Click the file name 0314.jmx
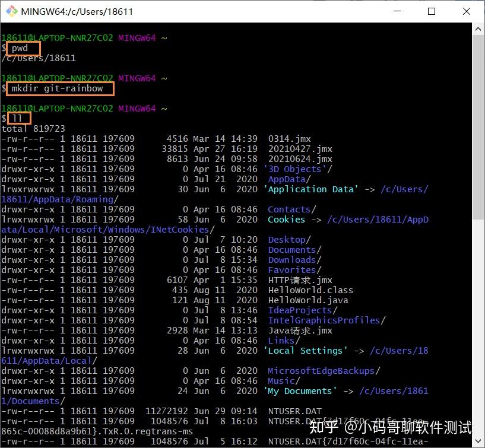 coord(290,139)
